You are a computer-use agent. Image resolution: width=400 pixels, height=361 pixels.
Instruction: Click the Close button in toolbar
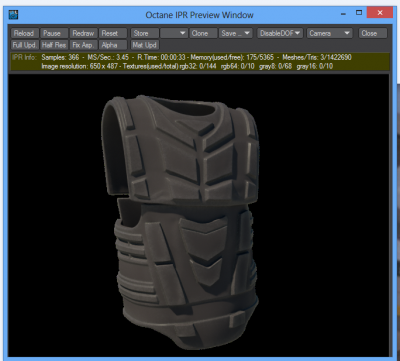pos(373,33)
